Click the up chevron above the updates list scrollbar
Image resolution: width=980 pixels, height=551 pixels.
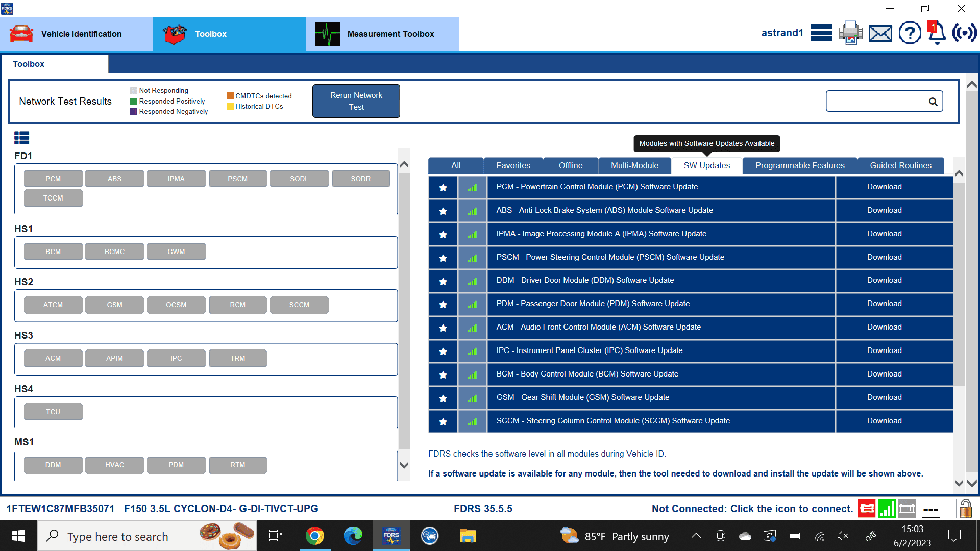coord(959,173)
